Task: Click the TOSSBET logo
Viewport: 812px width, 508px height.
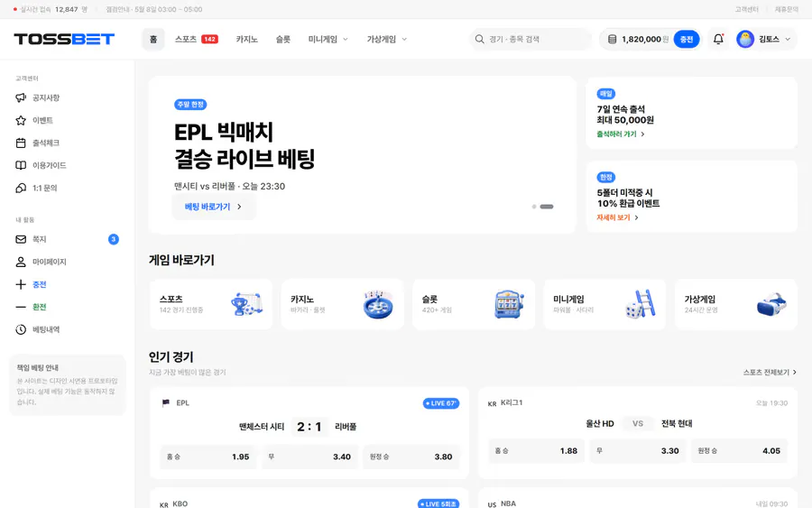Action: 64,40
